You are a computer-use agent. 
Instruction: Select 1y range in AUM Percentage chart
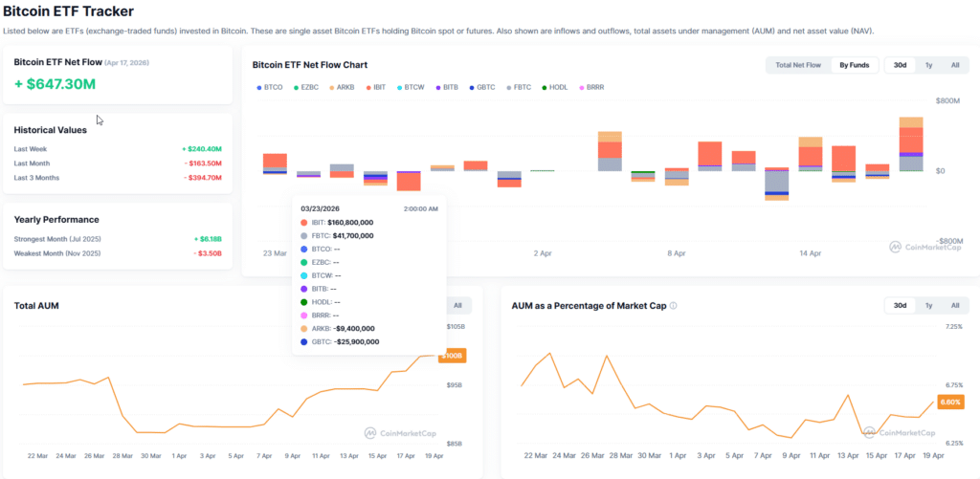pyautogui.click(x=928, y=305)
